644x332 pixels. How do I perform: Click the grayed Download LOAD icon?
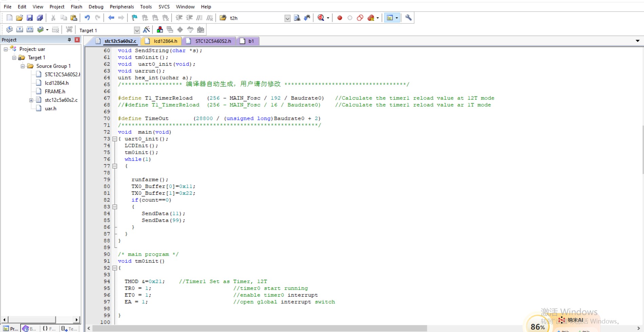[69, 30]
